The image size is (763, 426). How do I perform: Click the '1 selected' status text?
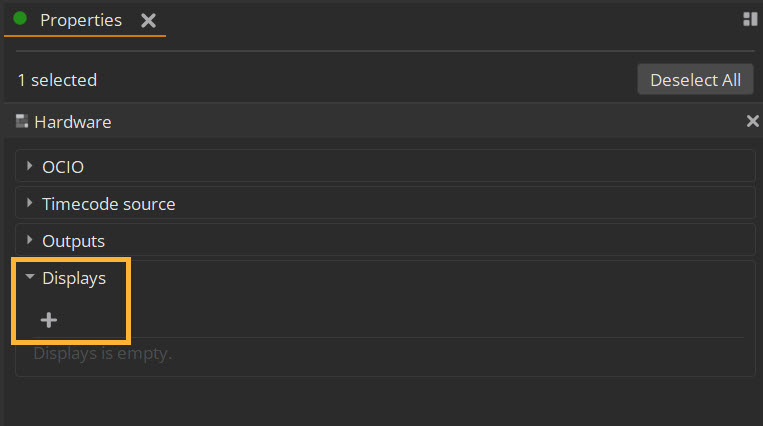pos(57,80)
